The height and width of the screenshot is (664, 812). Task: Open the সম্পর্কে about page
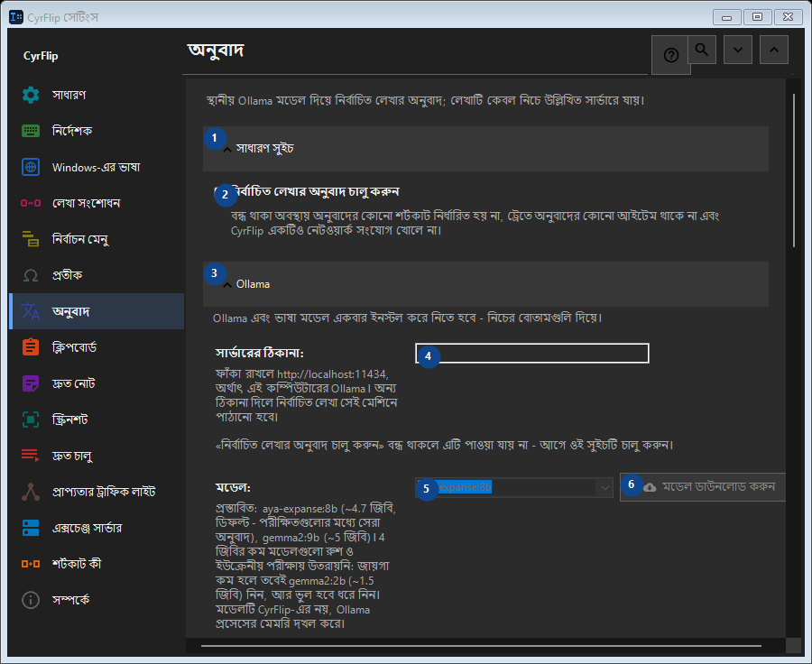click(x=97, y=600)
